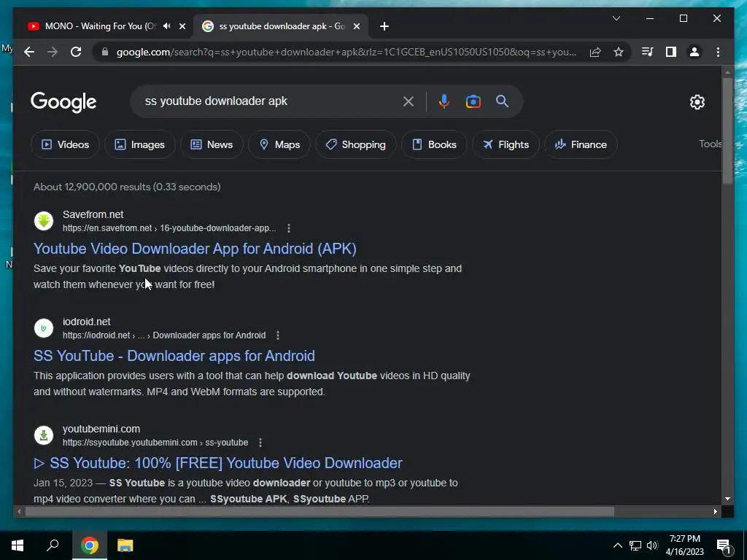The height and width of the screenshot is (560, 747).
Task: Open Chrome side panel
Action: click(x=671, y=52)
